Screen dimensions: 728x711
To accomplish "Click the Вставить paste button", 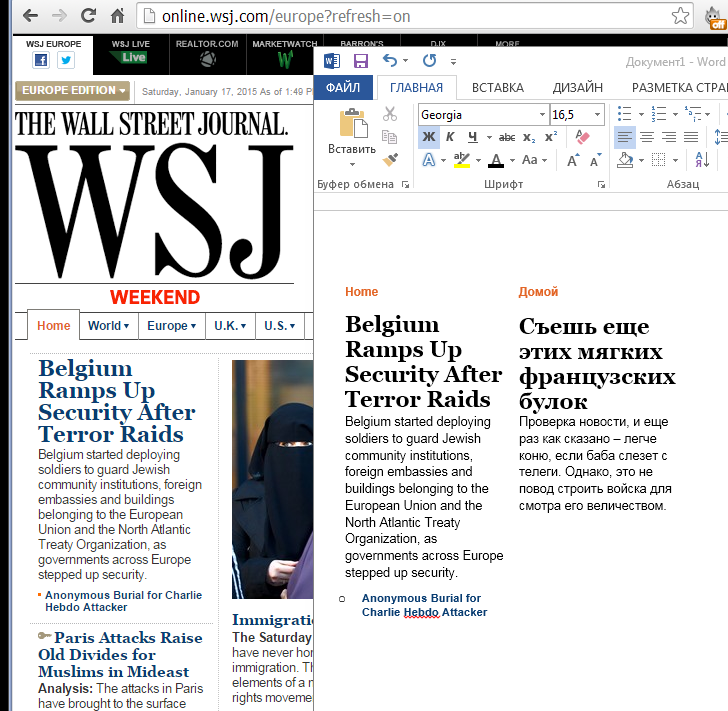I will coord(352,131).
